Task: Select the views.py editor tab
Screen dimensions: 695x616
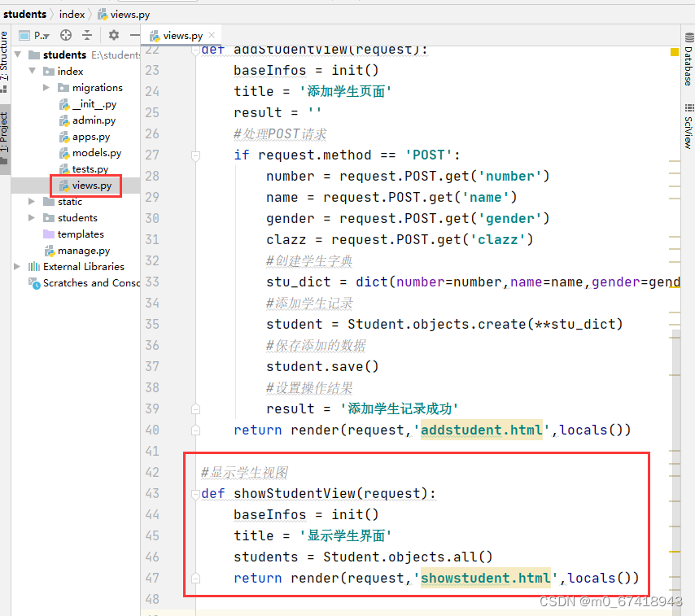Action: tap(181, 36)
